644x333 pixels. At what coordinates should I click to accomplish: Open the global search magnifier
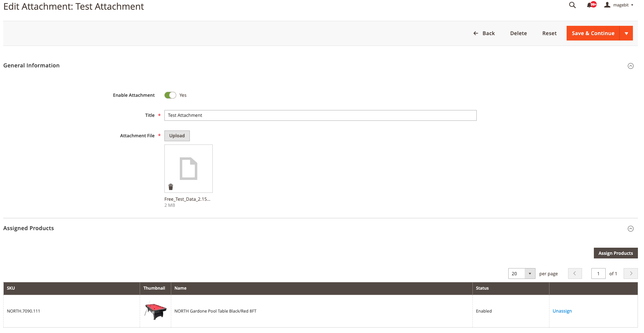click(x=572, y=5)
